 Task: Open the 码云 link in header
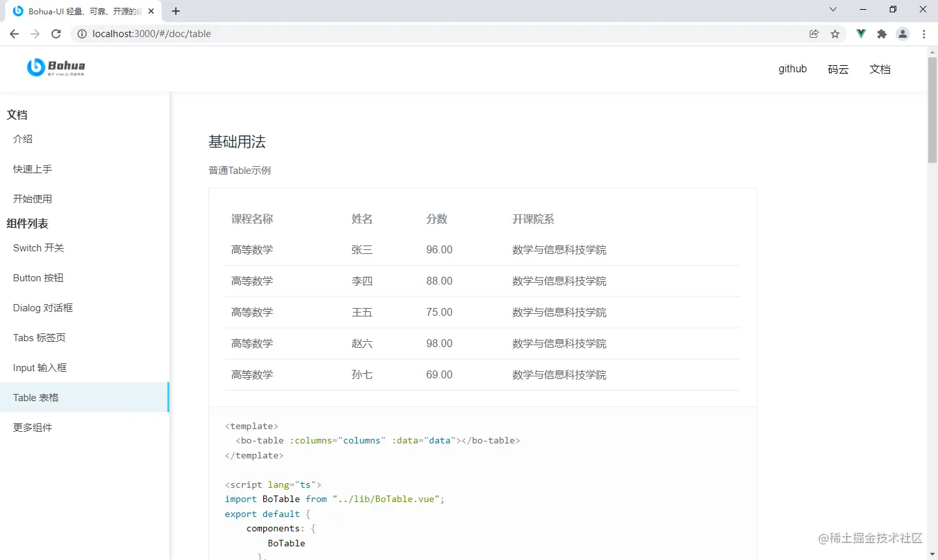click(838, 69)
